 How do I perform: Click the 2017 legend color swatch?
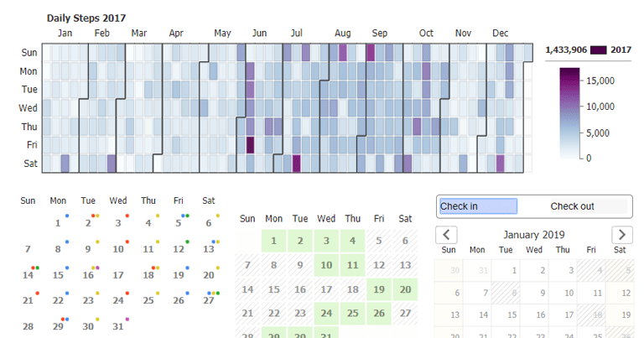[598, 50]
